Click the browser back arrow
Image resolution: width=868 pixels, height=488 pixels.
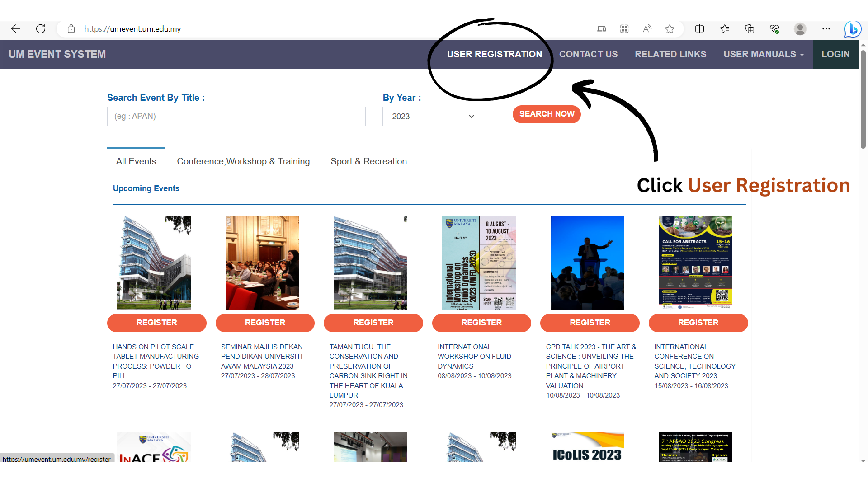click(x=16, y=29)
